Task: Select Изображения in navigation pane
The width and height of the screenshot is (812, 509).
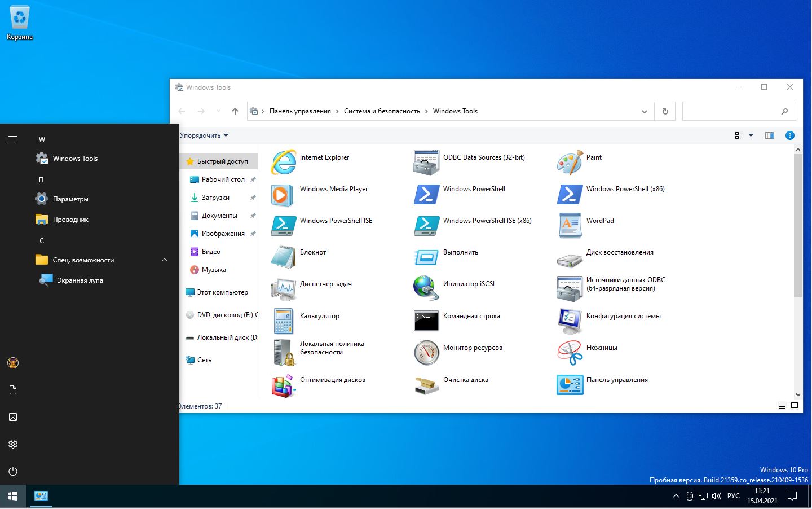Action: (x=223, y=234)
